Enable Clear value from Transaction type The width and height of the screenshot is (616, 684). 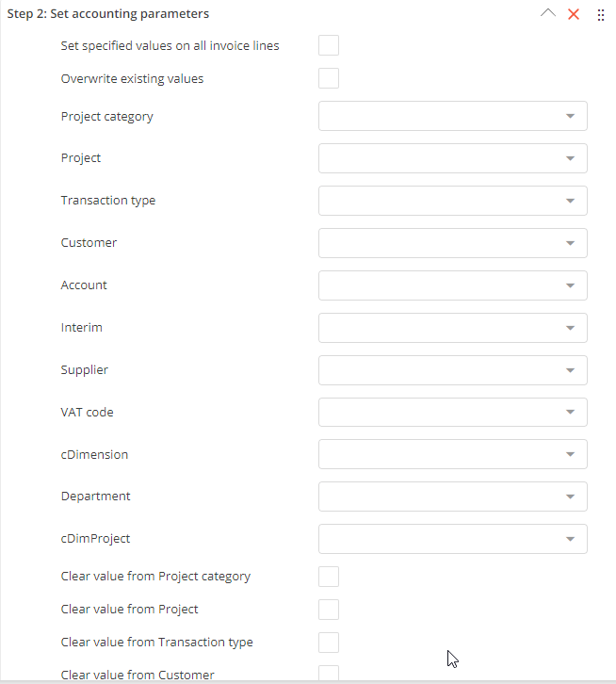[329, 643]
